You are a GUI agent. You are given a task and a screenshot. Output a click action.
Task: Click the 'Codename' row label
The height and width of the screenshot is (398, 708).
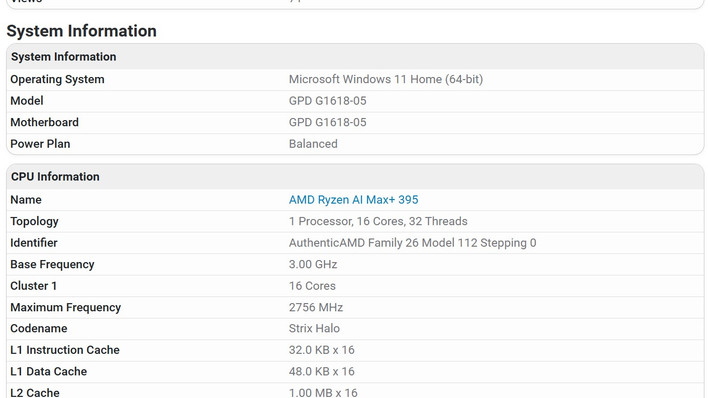pos(39,328)
